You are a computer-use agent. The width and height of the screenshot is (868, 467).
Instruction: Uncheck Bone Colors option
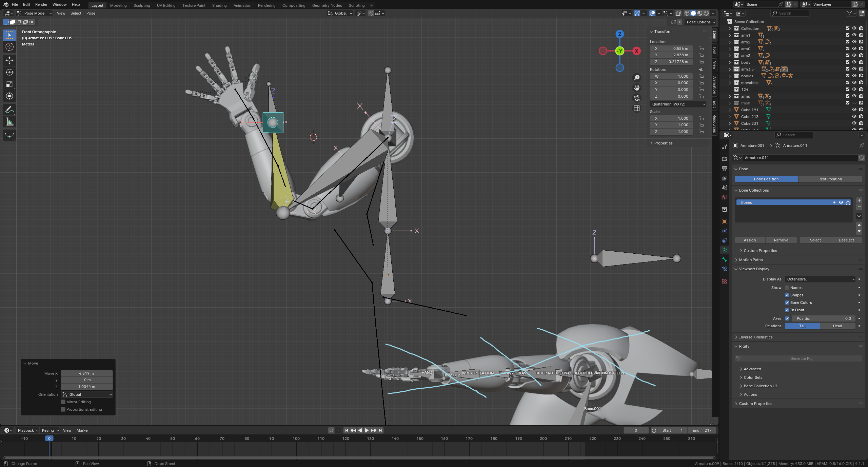tap(787, 303)
